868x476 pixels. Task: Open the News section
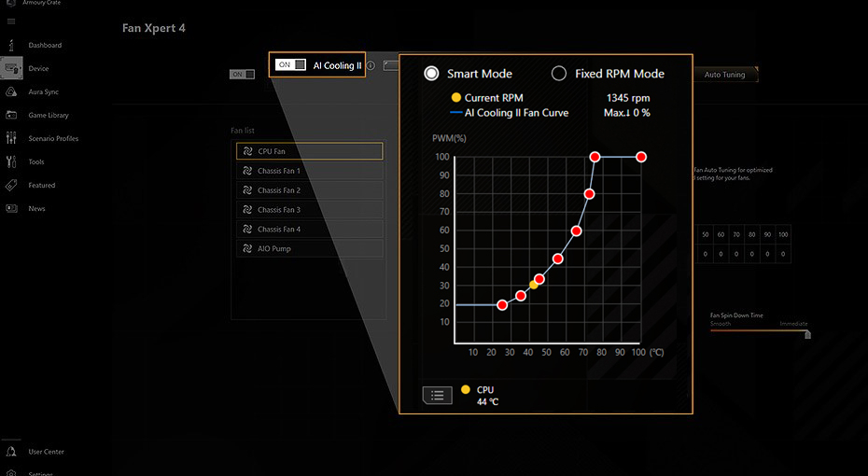click(36, 209)
